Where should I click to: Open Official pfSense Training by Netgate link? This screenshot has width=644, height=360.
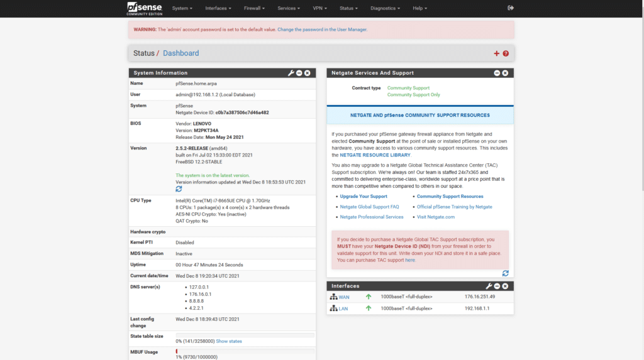pyautogui.click(x=454, y=207)
